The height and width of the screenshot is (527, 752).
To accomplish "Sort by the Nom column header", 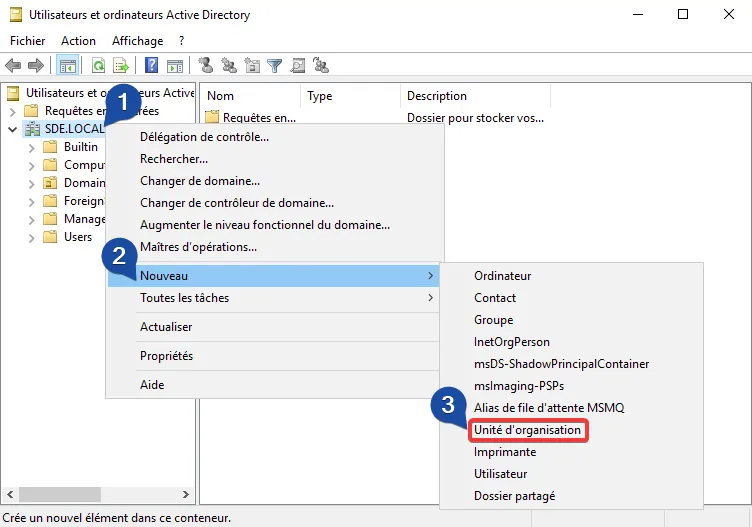I will [x=250, y=96].
